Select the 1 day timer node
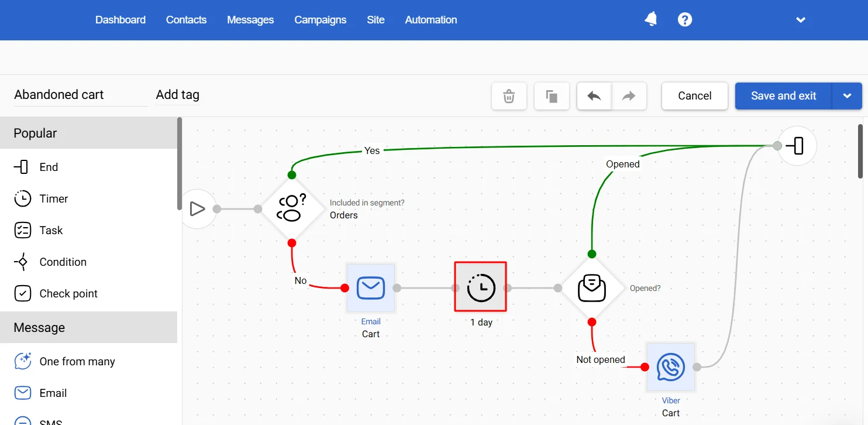 480,287
